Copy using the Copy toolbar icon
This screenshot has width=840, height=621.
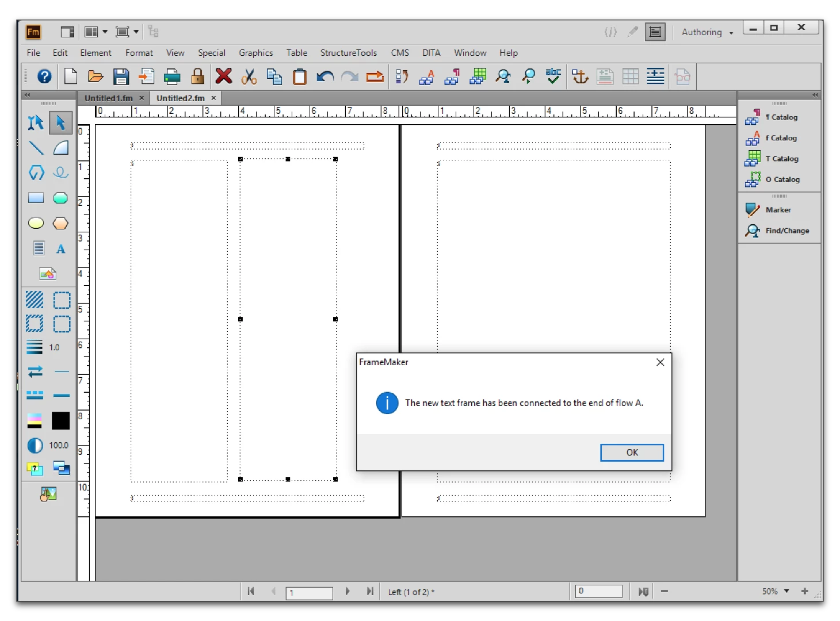(x=274, y=76)
